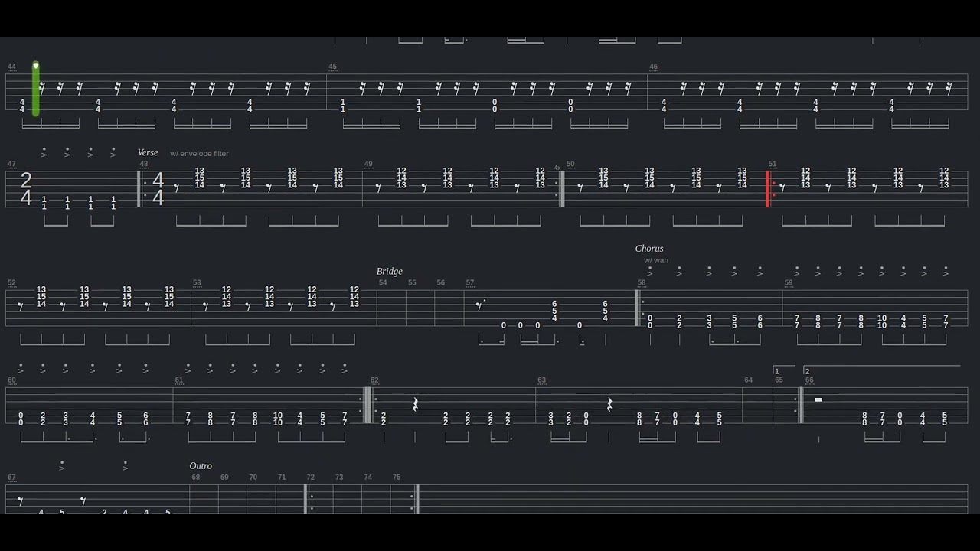Screen dimensions: 980x551
Task: Click the 4x repeat count label
Action: [557, 167]
